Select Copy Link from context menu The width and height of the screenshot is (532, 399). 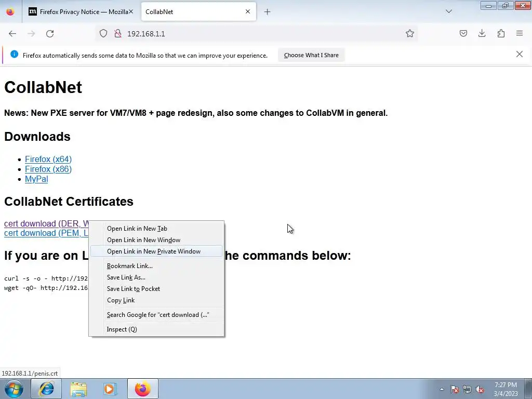click(x=156, y=300)
